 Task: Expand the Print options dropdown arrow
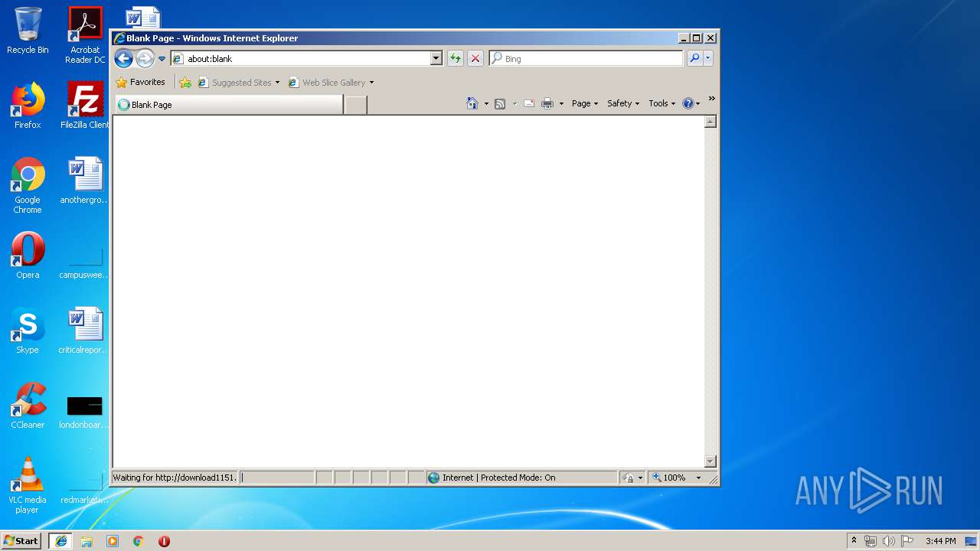click(x=561, y=104)
